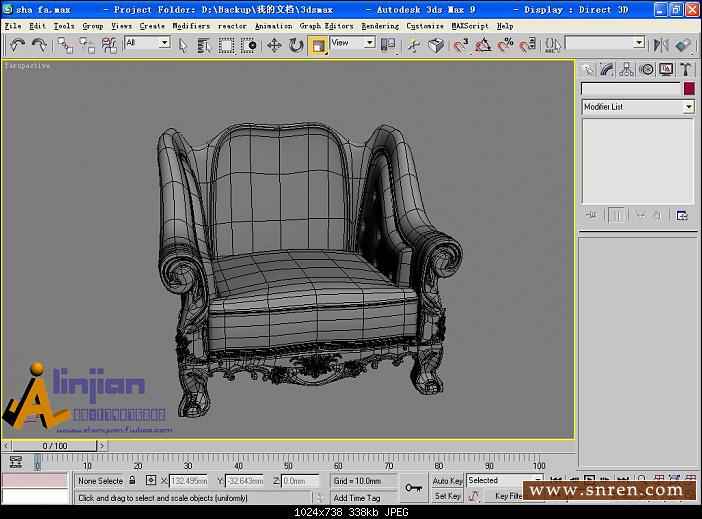Screen dimensions: 702x519
Task: Open the Rendering menu
Action: click(x=380, y=26)
